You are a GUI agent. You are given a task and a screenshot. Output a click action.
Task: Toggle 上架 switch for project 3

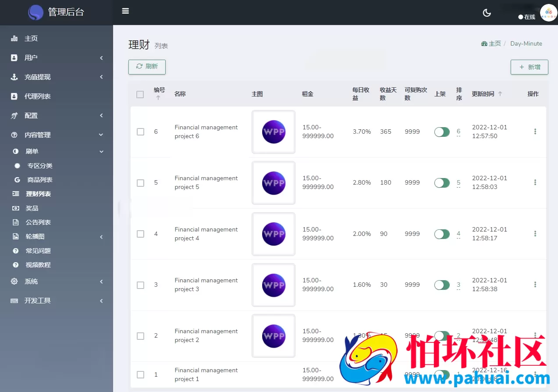[442, 285]
